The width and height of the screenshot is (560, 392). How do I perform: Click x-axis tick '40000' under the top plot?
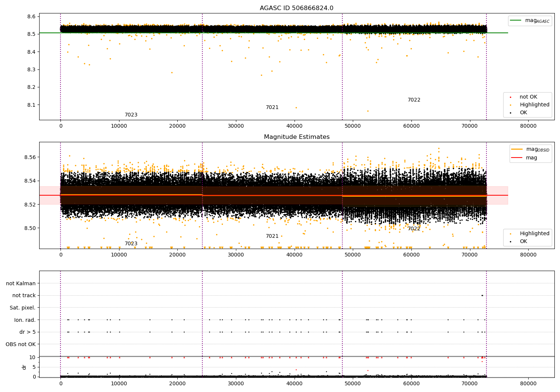tap(294, 126)
